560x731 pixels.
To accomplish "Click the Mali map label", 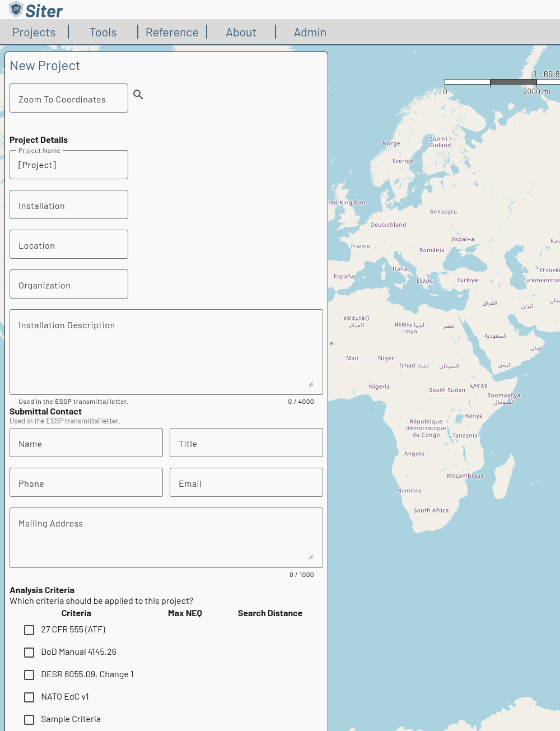I will tap(352, 358).
